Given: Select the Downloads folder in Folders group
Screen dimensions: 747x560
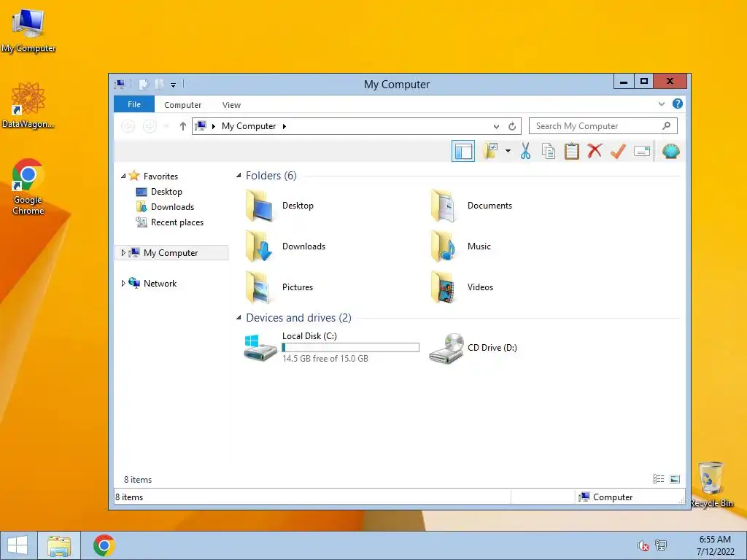Looking at the screenshot, I should pos(259,246).
